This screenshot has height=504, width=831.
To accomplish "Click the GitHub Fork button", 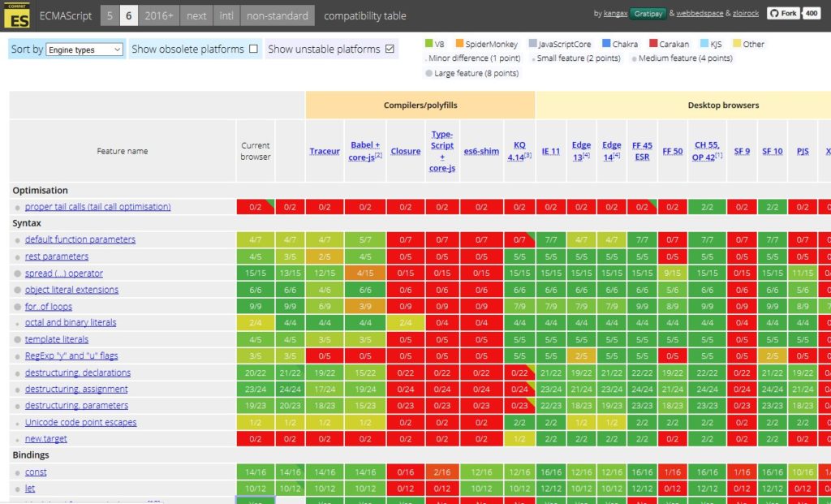I will tap(783, 13).
